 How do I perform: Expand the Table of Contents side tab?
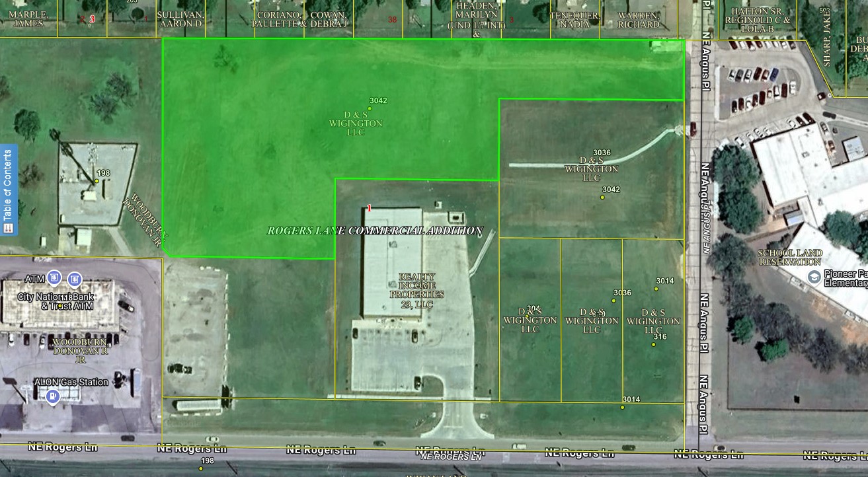(x=8, y=185)
